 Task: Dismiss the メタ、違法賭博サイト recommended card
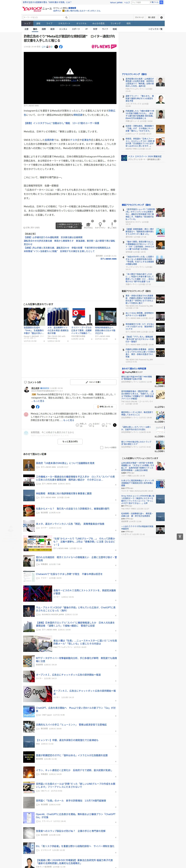pyautogui.click(x=68, y=341)
